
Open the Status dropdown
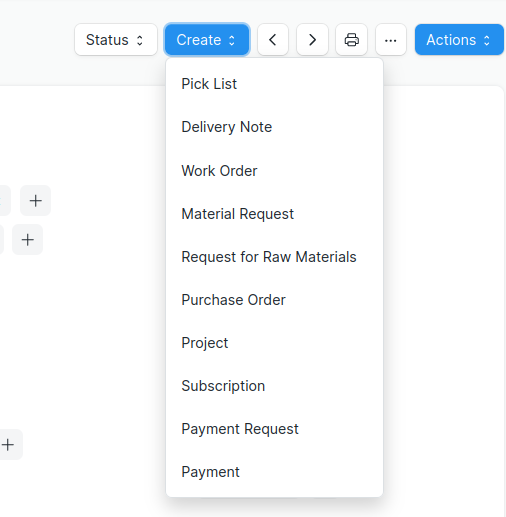coord(116,40)
